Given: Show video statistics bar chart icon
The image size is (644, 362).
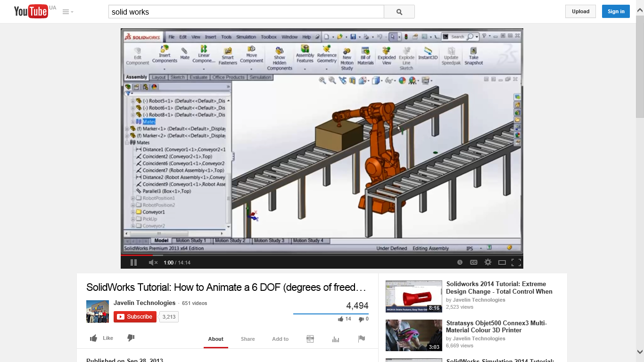Looking at the screenshot, I should pos(336,338).
